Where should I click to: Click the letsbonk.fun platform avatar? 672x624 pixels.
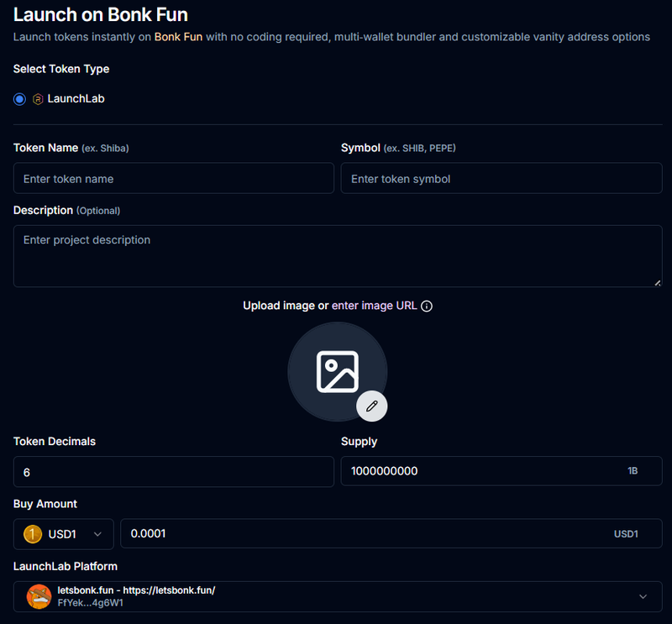[39, 596]
